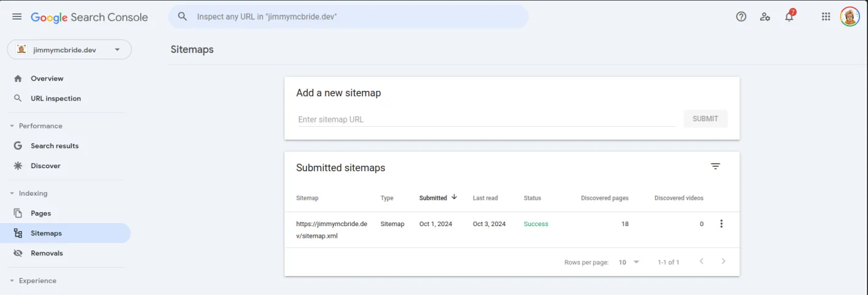Screen dimensions: 868x295
Task: Sort by the Status column header
Action: click(532, 198)
